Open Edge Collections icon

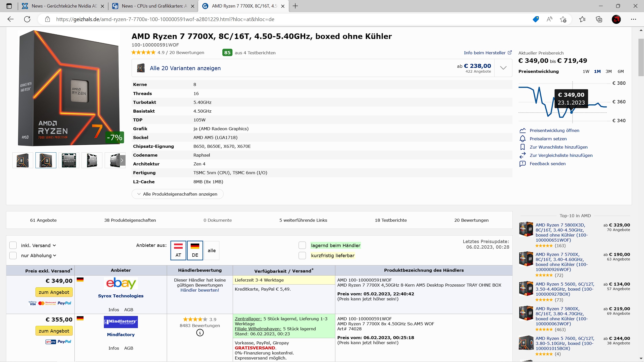[x=599, y=19]
